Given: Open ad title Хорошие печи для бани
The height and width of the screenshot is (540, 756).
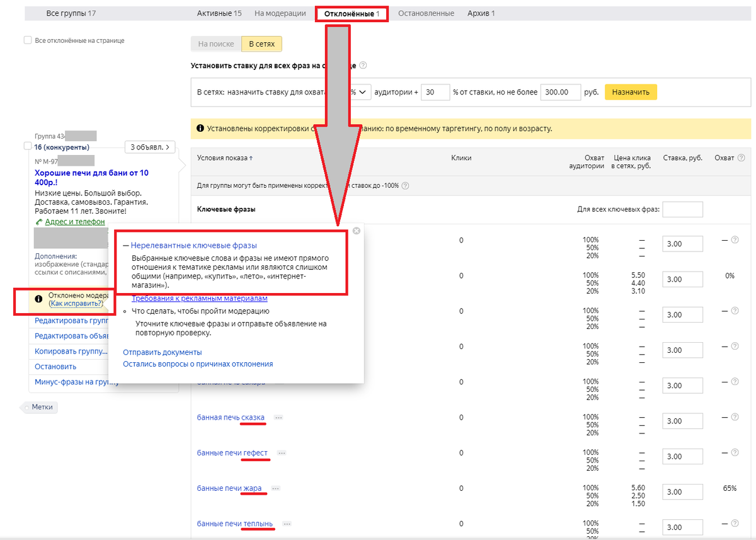Looking at the screenshot, I should click(x=92, y=177).
